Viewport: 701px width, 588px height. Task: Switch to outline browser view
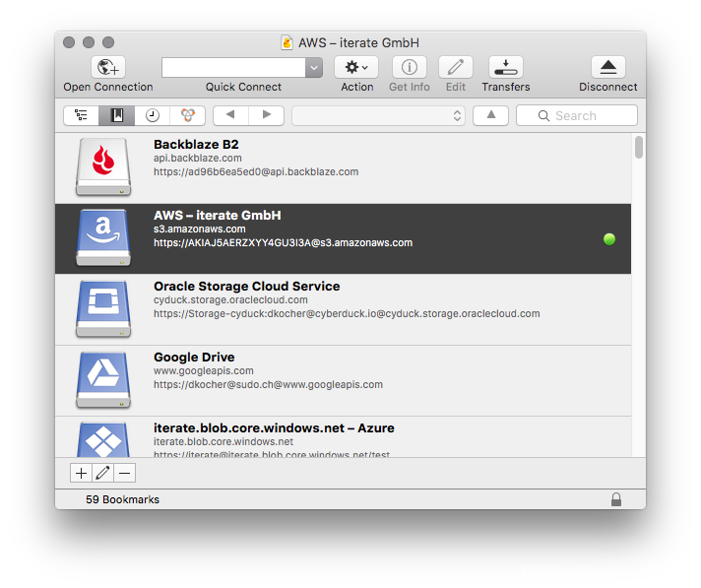pos(81,115)
